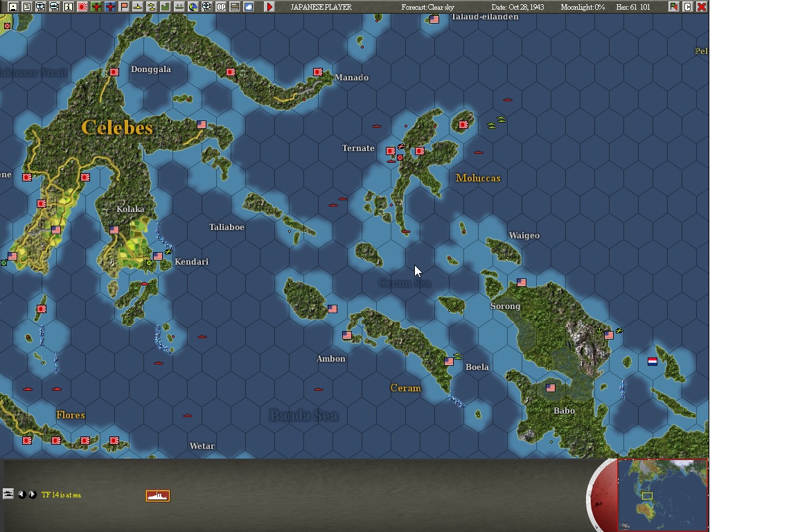Open the single yellow ship list icon
Image resolution: width=798 pixels, height=532 pixels.
137,7
